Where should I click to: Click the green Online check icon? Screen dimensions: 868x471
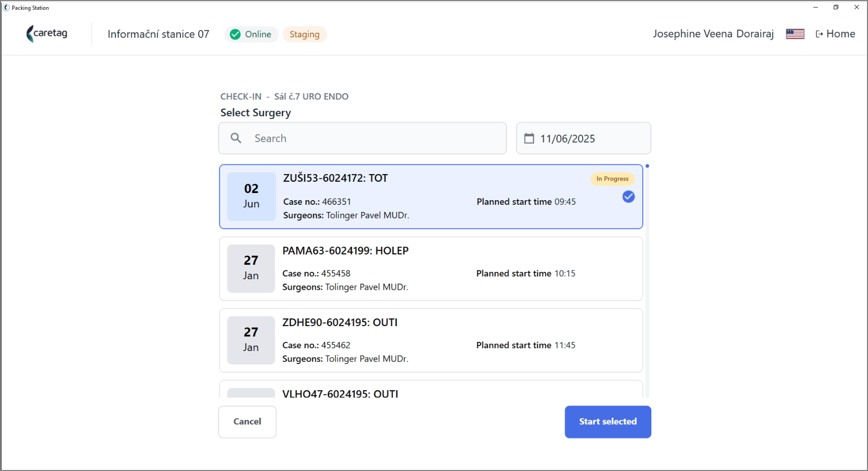235,34
